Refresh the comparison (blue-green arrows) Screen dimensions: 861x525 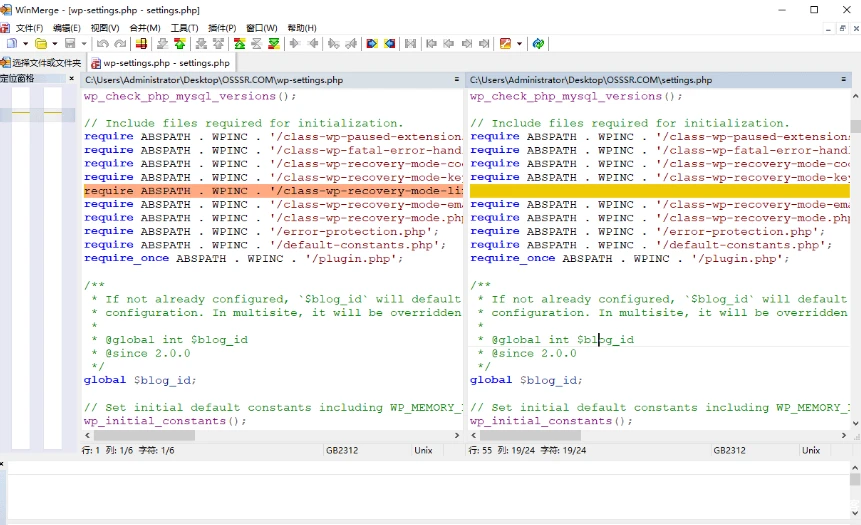click(x=538, y=43)
